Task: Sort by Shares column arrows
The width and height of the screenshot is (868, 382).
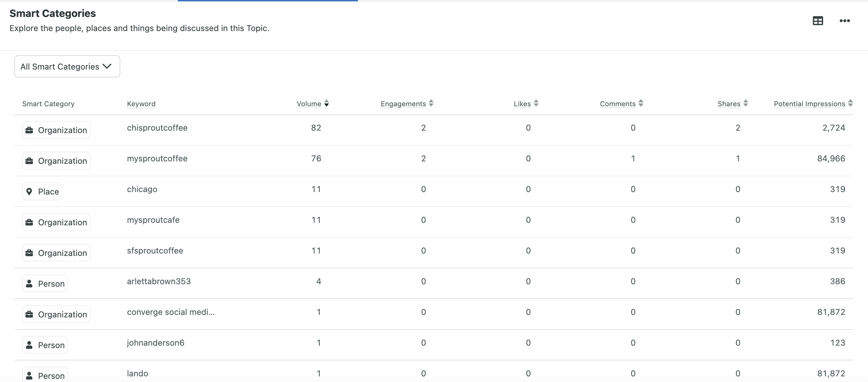Action: 746,103
